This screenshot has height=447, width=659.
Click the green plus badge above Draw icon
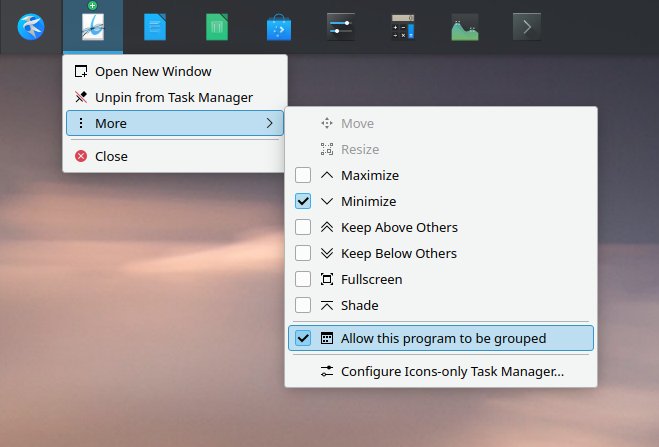[x=92, y=5]
